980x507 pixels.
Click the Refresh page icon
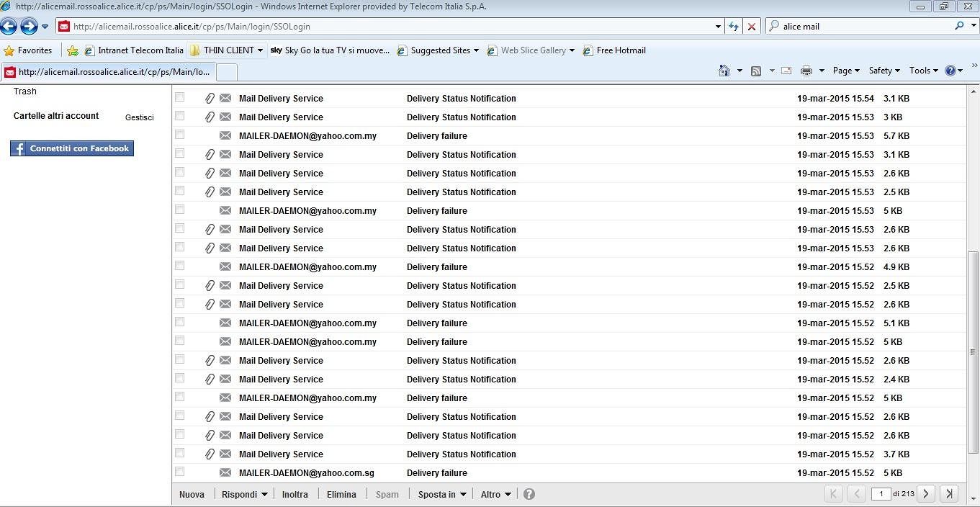733,27
